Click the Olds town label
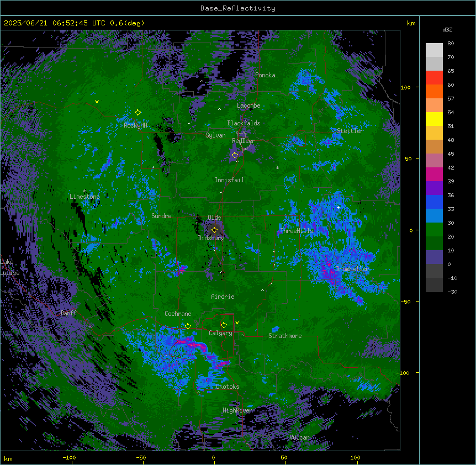The width and height of the screenshot is (476, 465). (x=214, y=218)
